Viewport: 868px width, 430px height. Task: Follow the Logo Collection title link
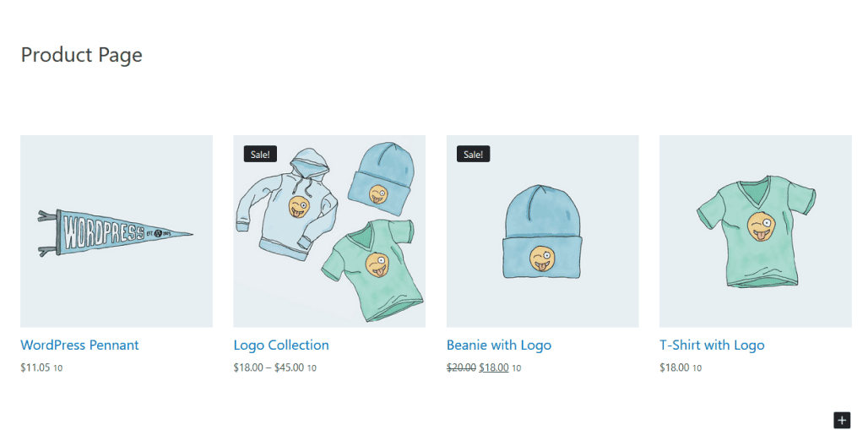[281, 346]
